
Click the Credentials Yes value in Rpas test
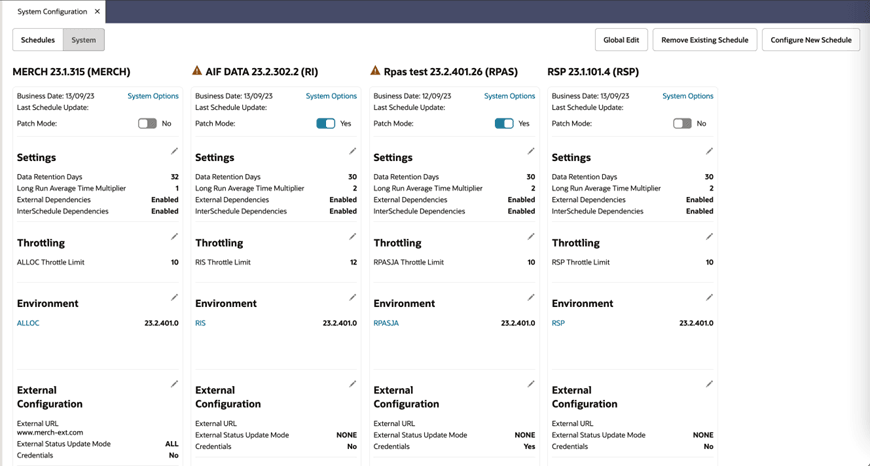point(529,446)
